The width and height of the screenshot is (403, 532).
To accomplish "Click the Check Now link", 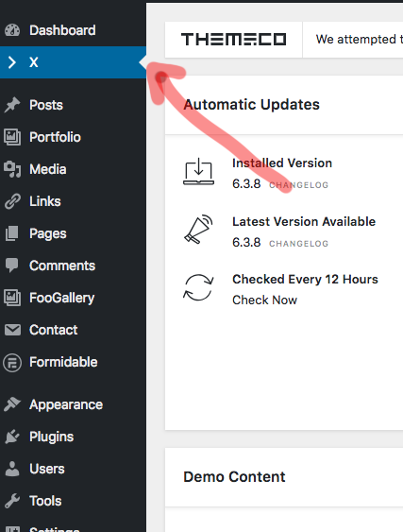I will pos(264,300).
